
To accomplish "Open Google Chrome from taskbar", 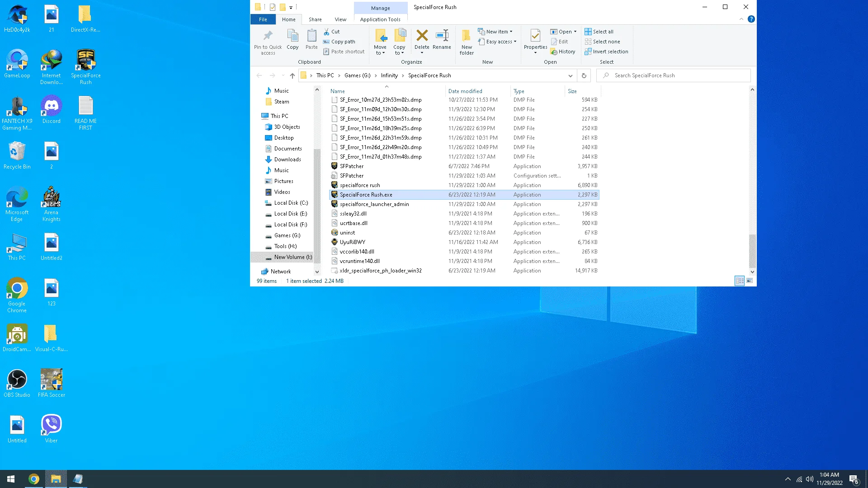I will tap(34, 479).
